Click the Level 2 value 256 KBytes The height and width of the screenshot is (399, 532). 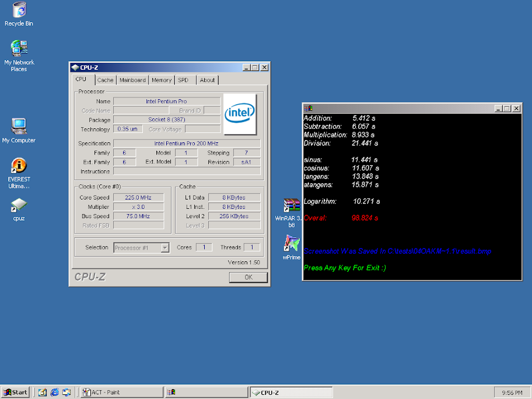click(x=234, y=216)
